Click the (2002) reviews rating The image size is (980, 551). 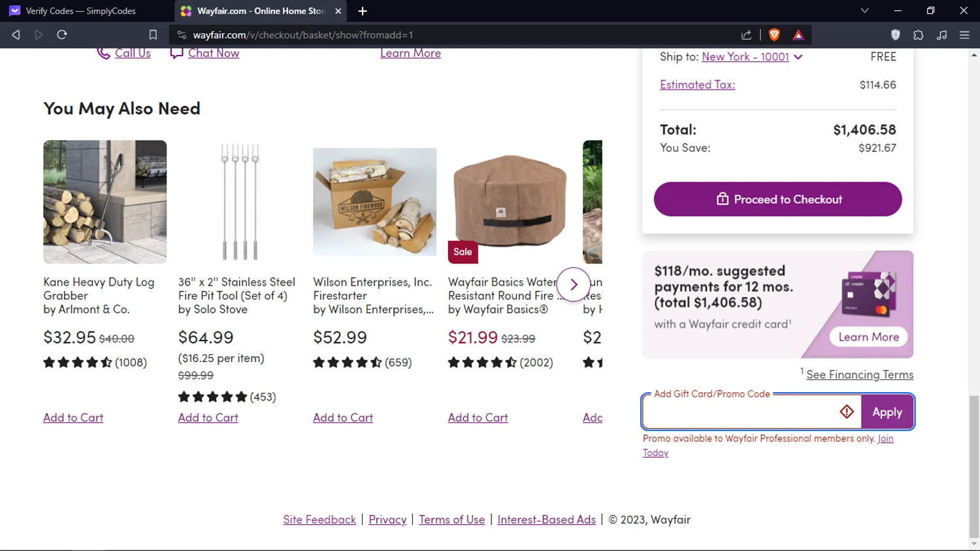(500, 362)
